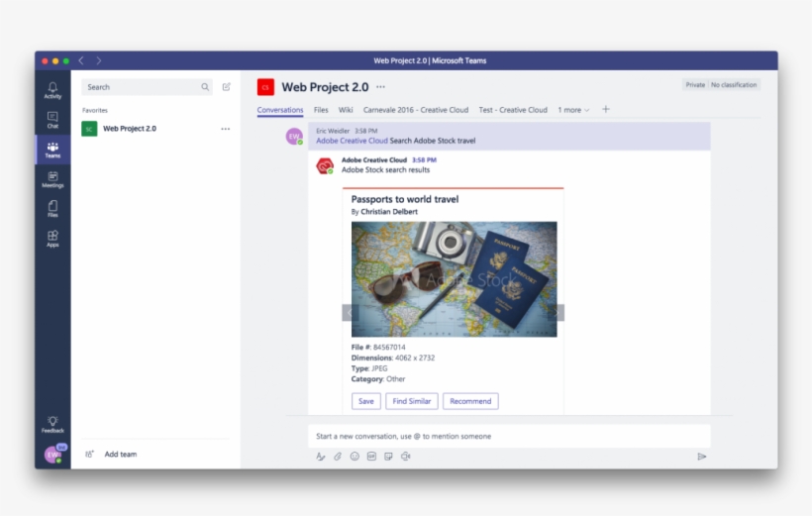
Task: Open the Files sidebar icon
Action: (52, 208)
